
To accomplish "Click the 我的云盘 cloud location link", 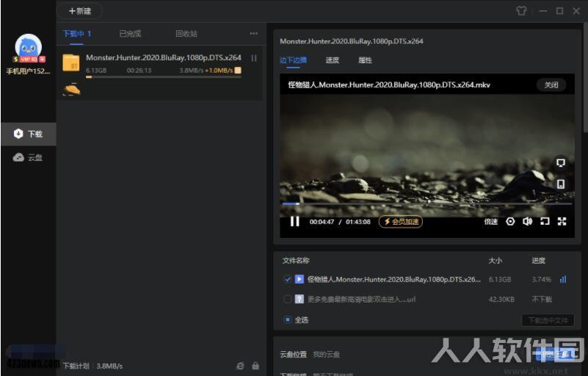I will 326,354.
